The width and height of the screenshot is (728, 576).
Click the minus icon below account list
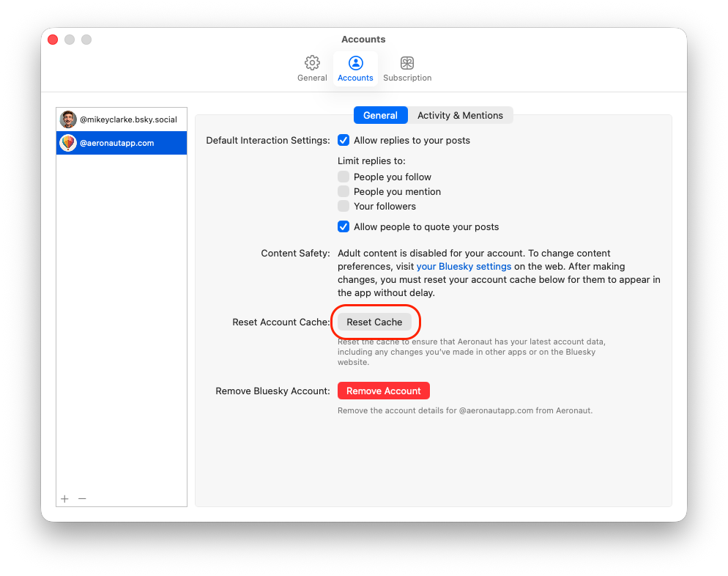82,498
